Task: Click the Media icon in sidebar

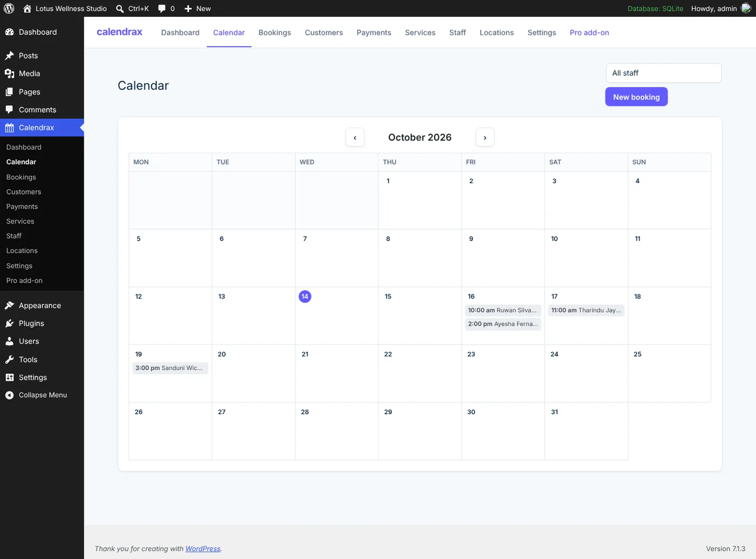Action: [10, 73]
